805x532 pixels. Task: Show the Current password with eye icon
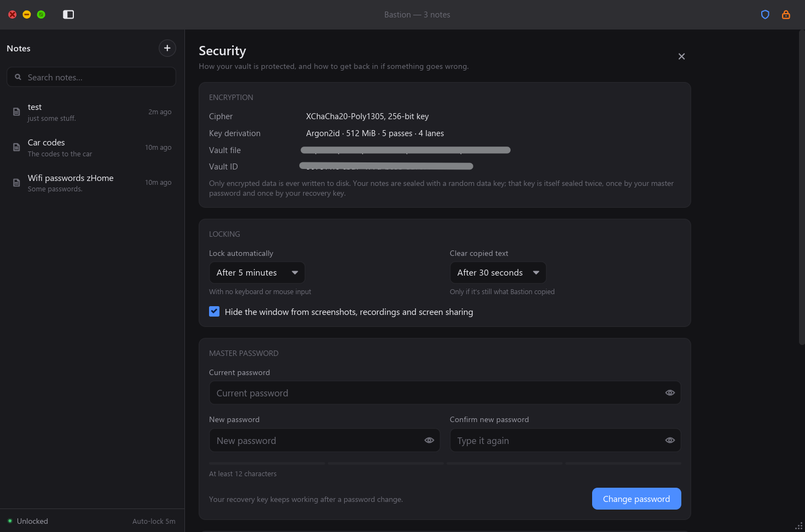(670, 393)
